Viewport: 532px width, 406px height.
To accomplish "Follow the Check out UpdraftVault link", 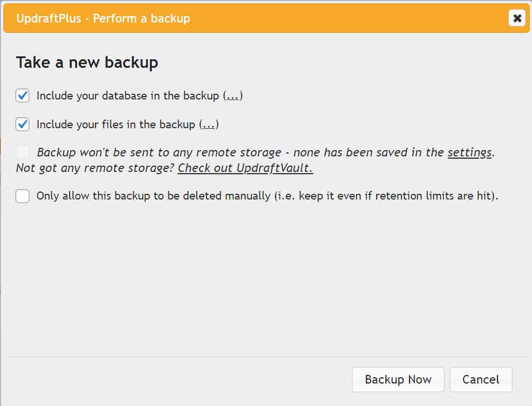I will [x=244, y=168].
